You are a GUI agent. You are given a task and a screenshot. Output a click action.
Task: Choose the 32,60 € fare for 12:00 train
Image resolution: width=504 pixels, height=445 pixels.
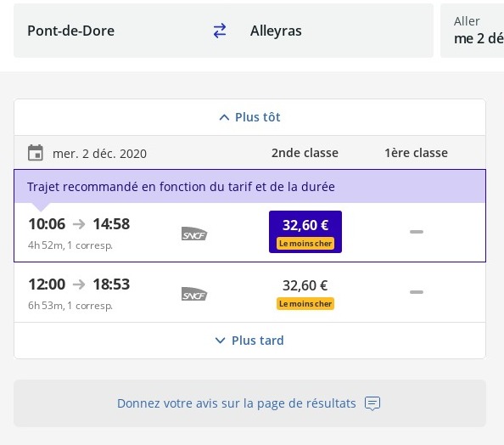(x=305, y=292)
